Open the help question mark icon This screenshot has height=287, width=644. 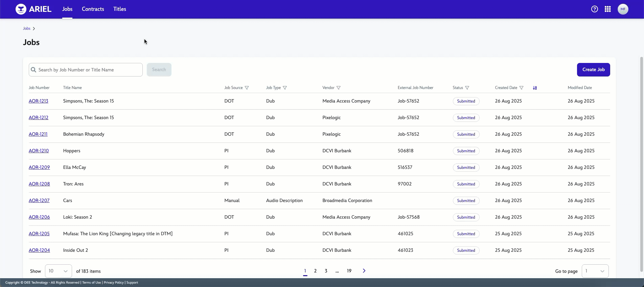point(595,9)
